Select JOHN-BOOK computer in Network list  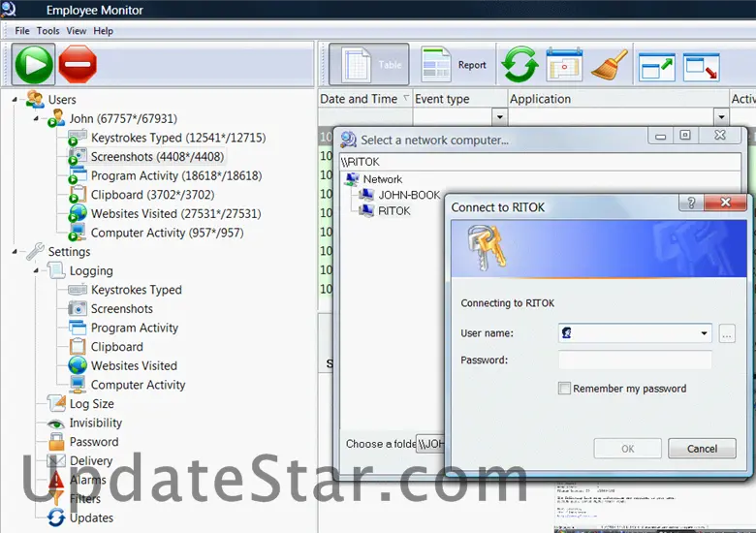click(x=408, y=195)
